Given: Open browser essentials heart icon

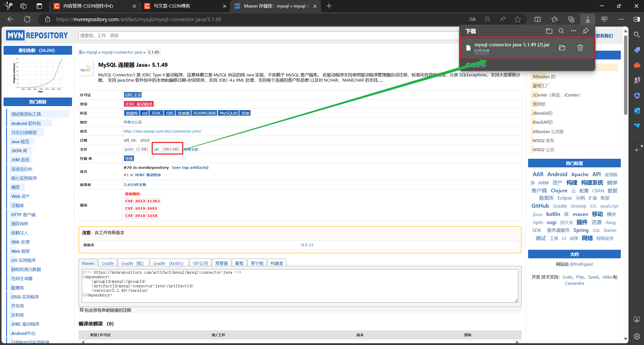Looking at the screenshot, I should (604, 19).
